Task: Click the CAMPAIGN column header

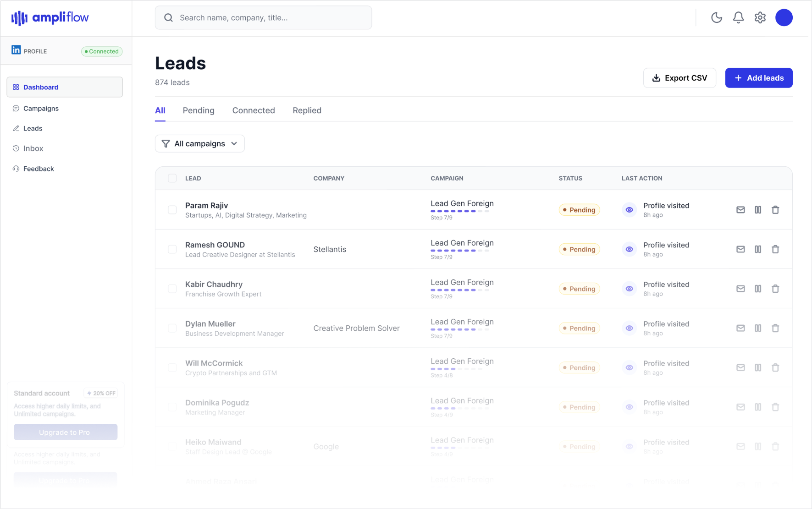Action: click(x=447, y=178)
